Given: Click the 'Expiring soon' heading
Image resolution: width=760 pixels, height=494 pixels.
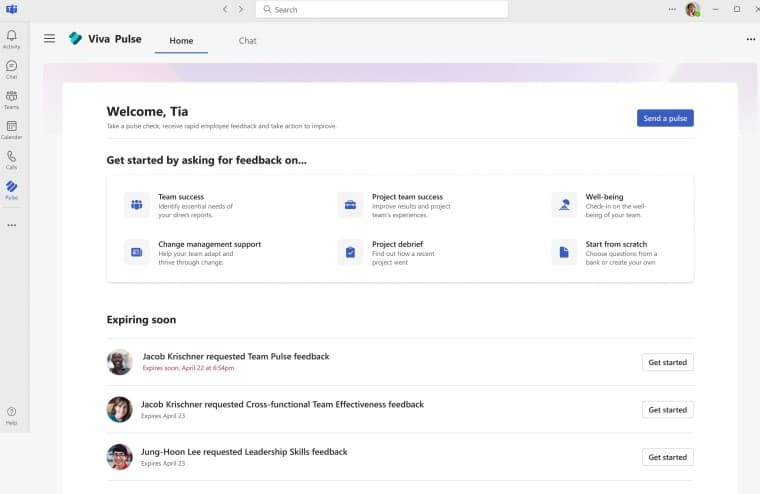Looking at the screenshot, I should (141, 320).
